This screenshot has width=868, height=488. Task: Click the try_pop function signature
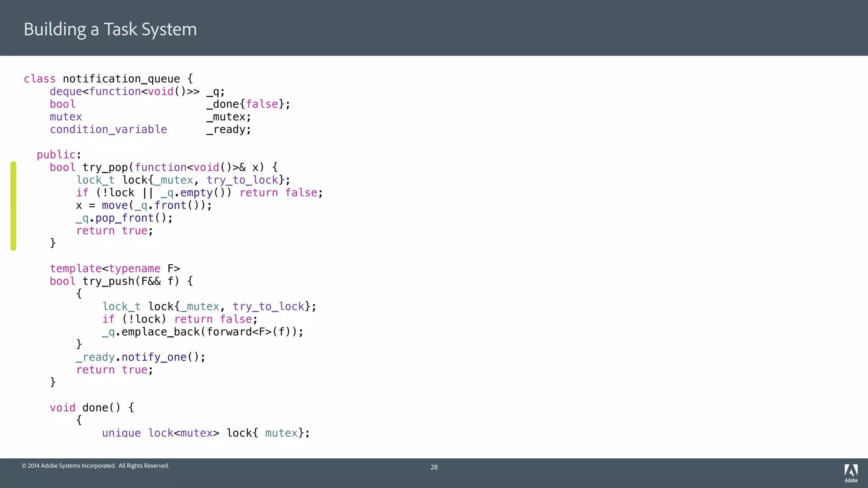(164, 167)
